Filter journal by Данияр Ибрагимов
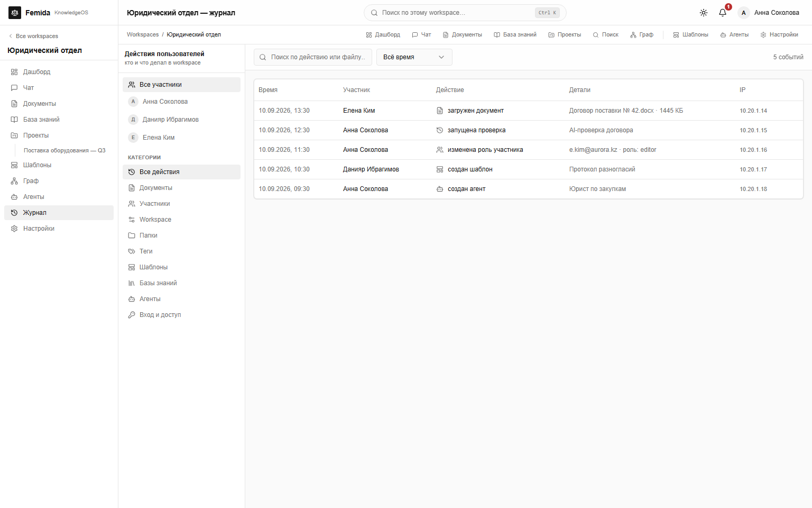 181,120
